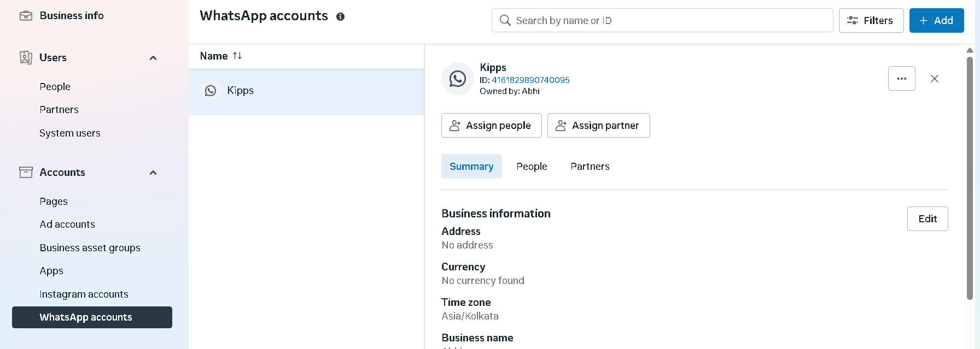Click the Users section icon
Viewport: 980px width, 349px height.
coord(26,57)
